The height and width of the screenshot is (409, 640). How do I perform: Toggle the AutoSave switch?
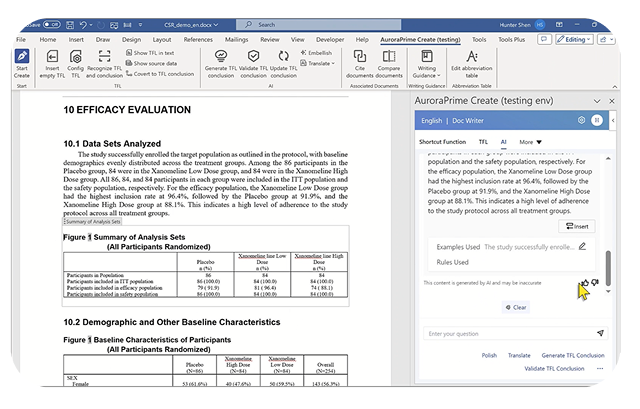(52, 24)
